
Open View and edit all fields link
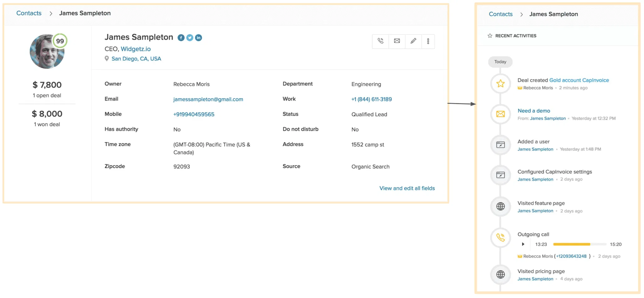pyautogui.click(x=407, y=188)
